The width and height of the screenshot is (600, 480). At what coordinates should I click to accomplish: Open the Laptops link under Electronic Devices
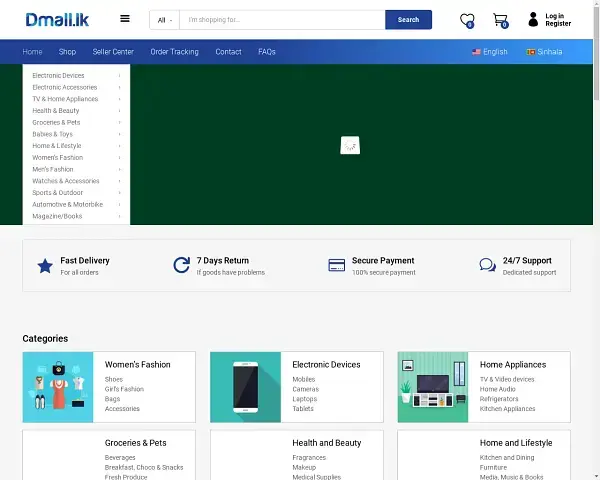305,399
